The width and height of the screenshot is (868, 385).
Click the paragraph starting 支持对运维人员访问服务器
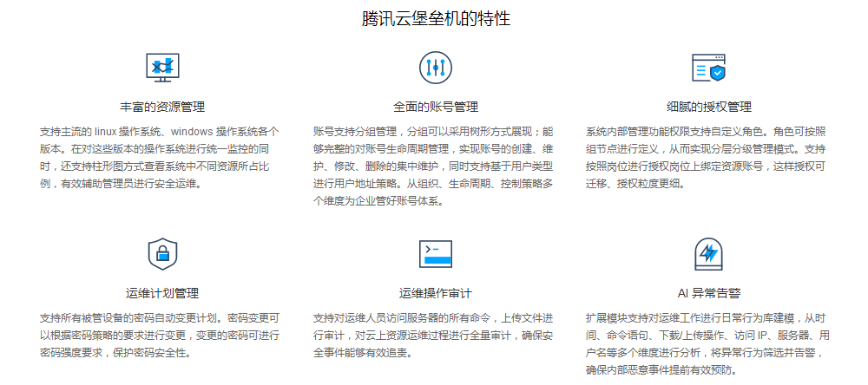point(433,336)
